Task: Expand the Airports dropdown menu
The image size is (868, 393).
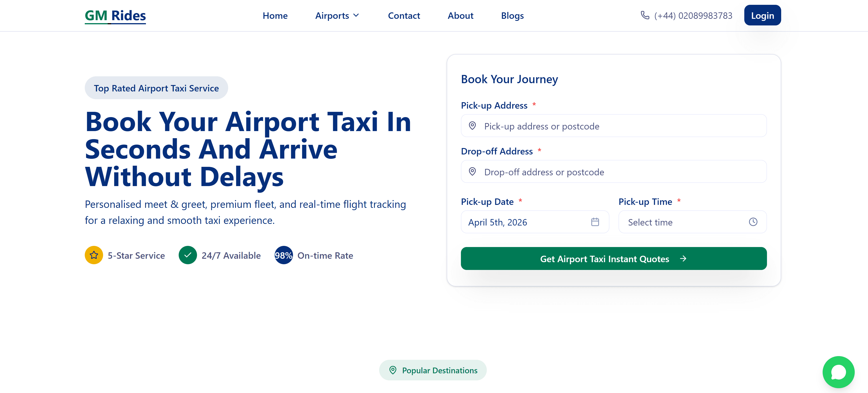Action: click(x=337, y=16)
